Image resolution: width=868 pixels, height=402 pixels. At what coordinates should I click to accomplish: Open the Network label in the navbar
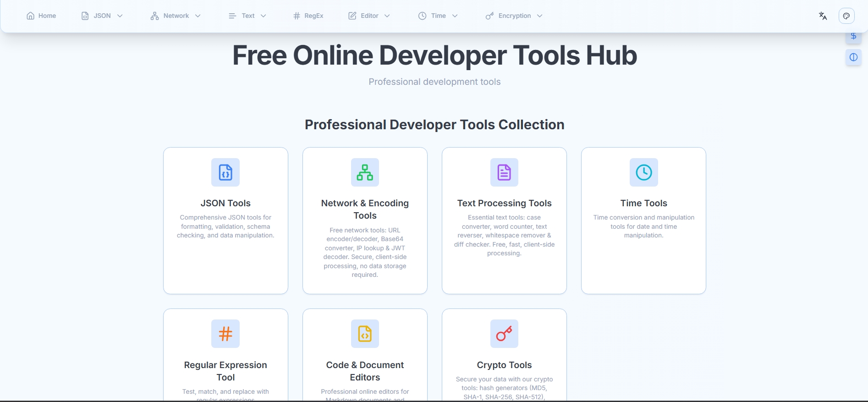pyautogui.click(x=176, y=16)
